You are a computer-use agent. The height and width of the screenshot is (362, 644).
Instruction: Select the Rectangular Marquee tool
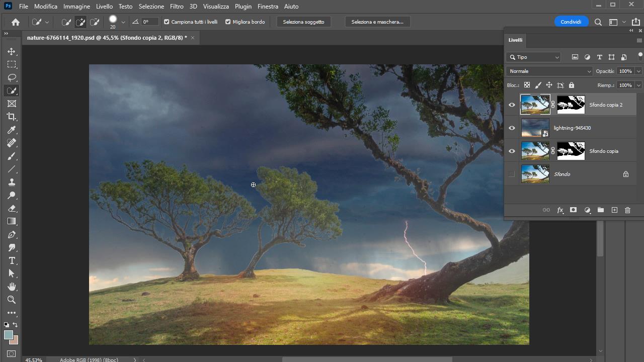click(12, 65)
